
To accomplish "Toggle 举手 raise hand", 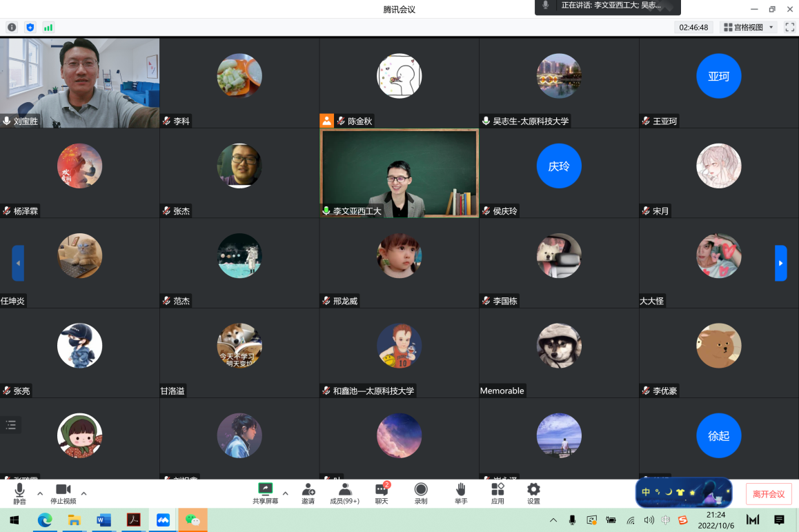I will point(460,493).
